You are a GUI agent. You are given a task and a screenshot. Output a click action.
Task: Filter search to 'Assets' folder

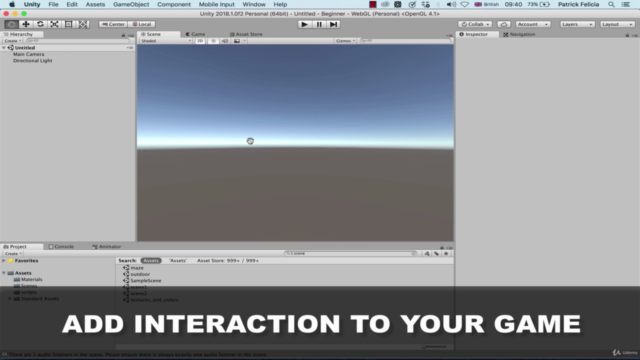[178, 260]
